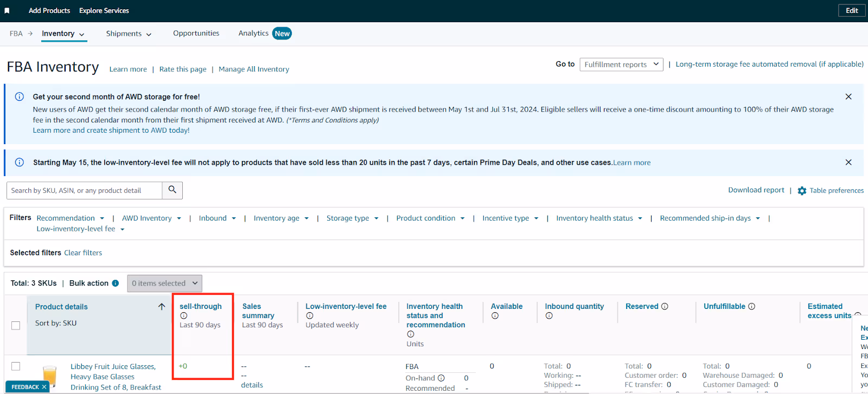This screenshot has height=394, width=868.
Task: Click the Download report link
Action: tap(756, 190)
